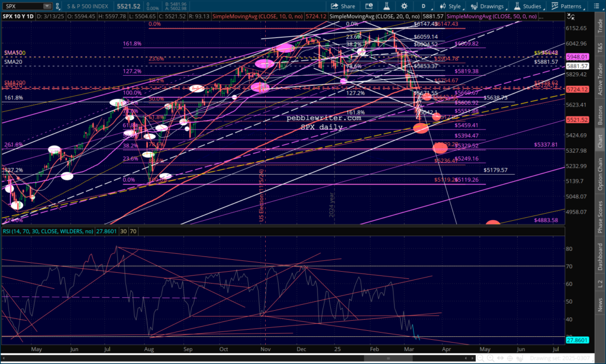Switch to the Option Chain side tab
Image resolution: width=606 pixels, height=364 pixels.
(x=600, y=174)
